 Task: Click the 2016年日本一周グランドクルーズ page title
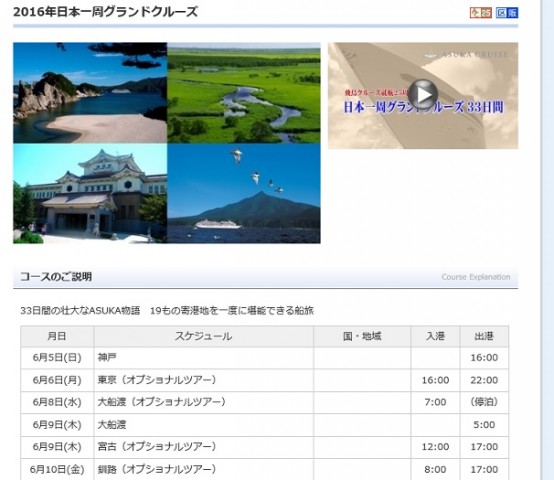coord(105,12)
